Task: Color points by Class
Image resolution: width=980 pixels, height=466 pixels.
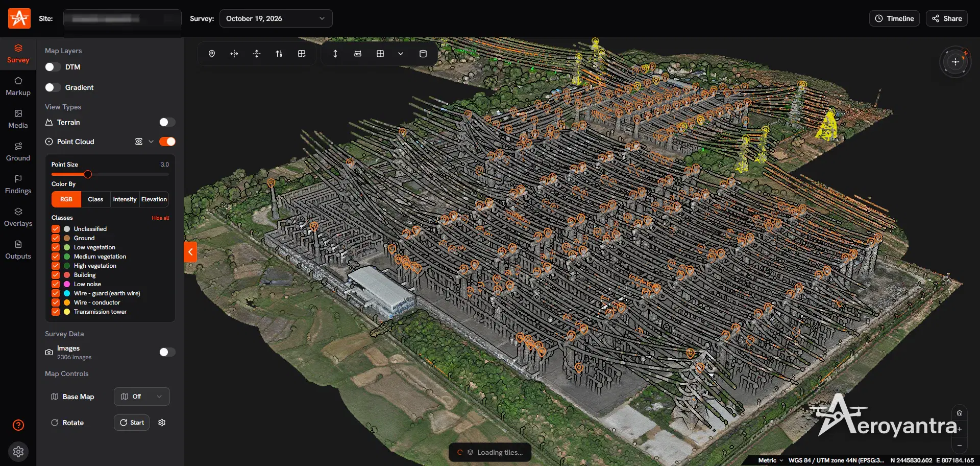Action: tap(95, 199)
